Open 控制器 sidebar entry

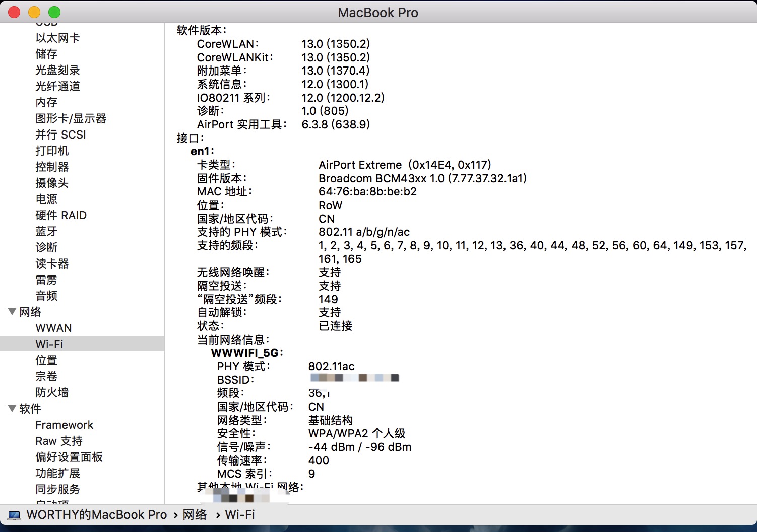click(52, 167)
